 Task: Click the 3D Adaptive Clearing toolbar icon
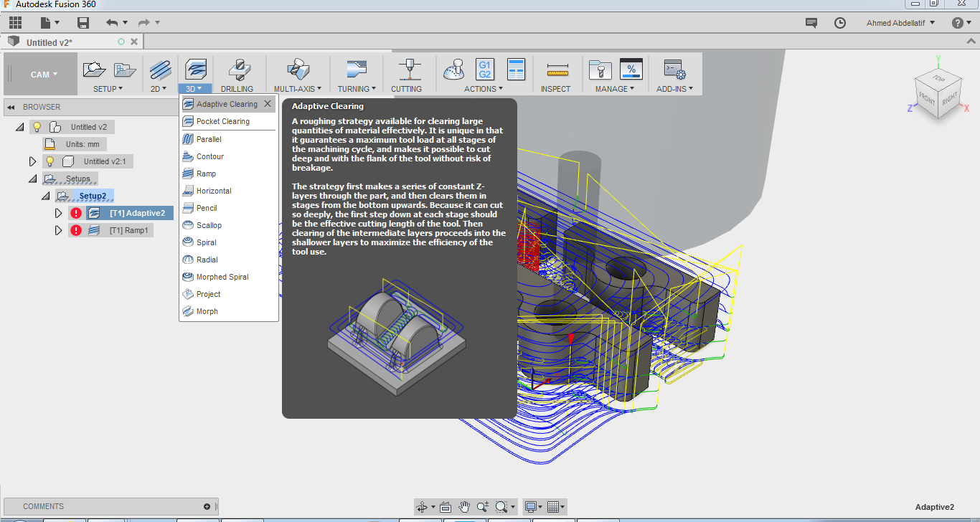tap(196, 70)
